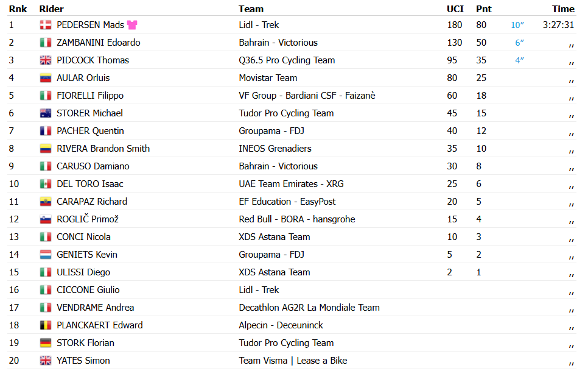
Task: Click the Slovenian flag next to Roglič
Action: pyautogui.click(x=46, y=219)
